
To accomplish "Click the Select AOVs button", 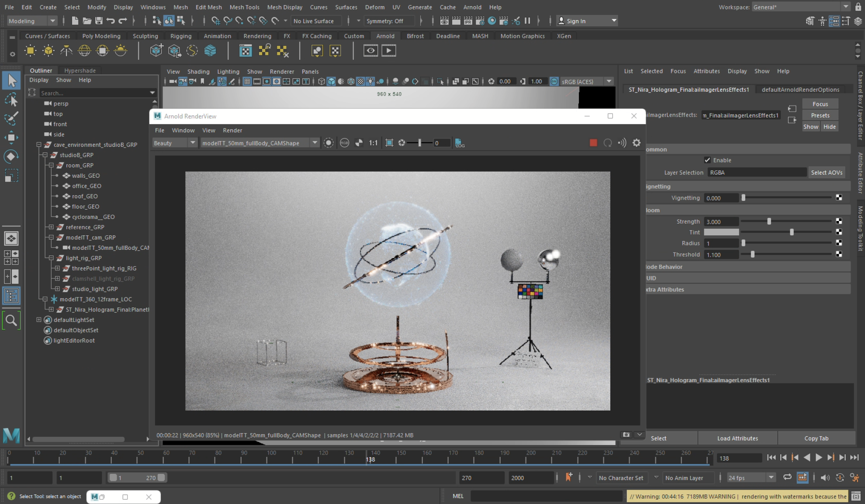I will [x=826, y=172].
